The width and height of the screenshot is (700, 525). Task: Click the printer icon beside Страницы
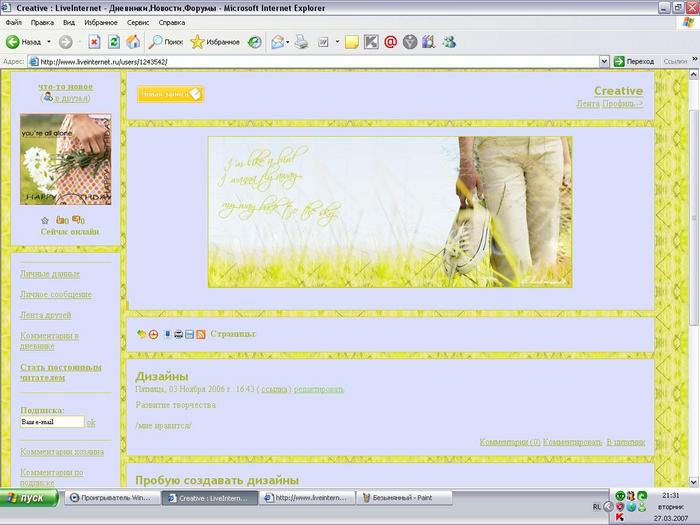(179, 334)
